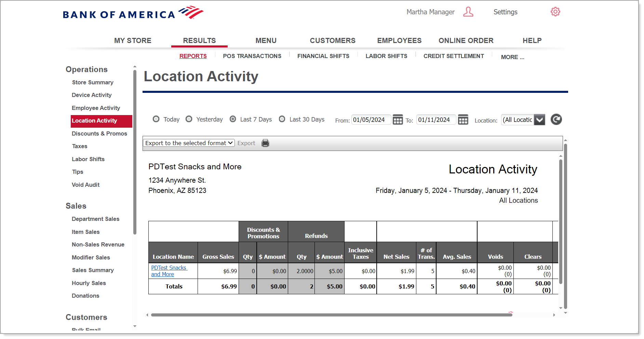Open LABOR SHIFTS submenu
644x339 pixels.
click(x=386, y=56)
